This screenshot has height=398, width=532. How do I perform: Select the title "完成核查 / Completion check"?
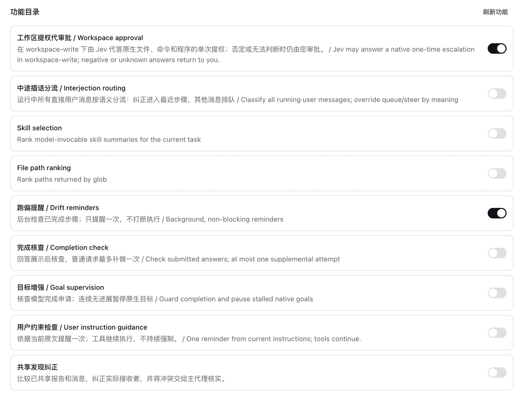point(63,248)
